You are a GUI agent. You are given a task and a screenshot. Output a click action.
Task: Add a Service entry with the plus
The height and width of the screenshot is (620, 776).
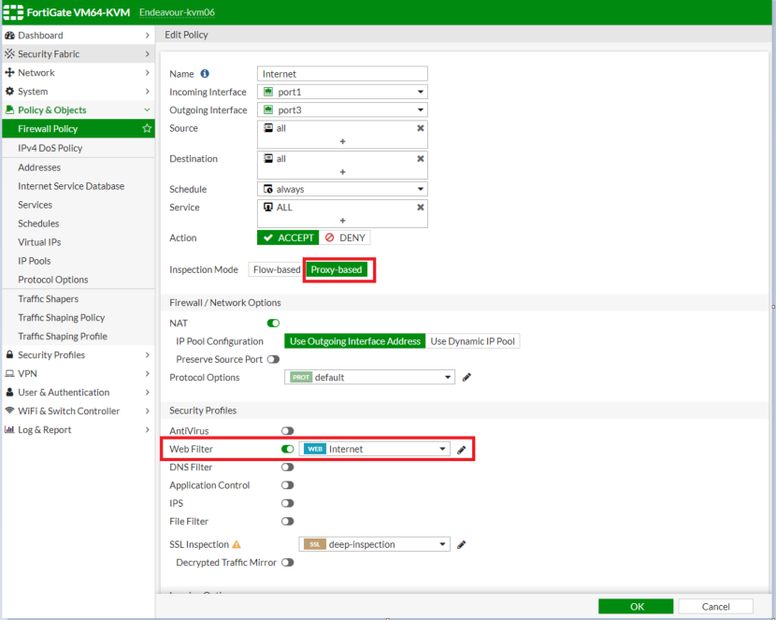pos(342,221)
